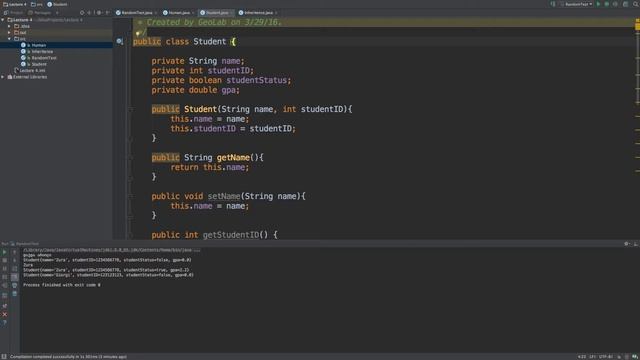The image size is (640, 360).
Task: Toggle scroll-to-end icon in Run console
Action: click(15, 277)
